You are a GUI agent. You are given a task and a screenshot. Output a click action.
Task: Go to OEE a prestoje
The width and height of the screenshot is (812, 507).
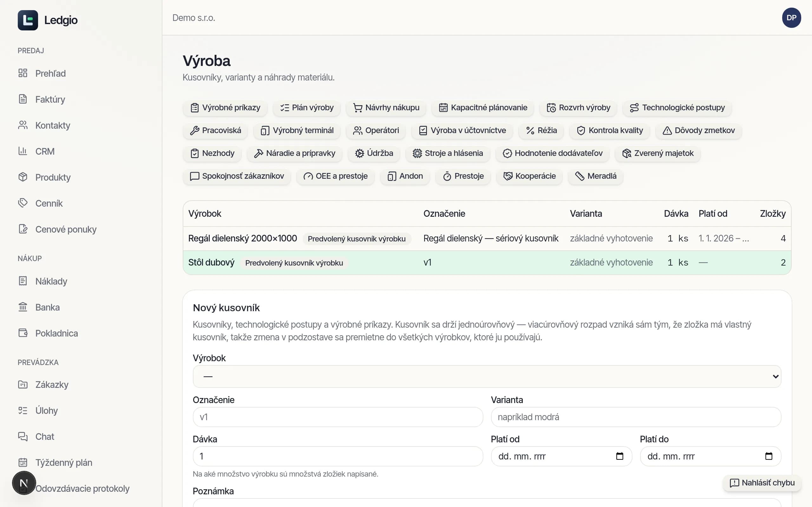(335, 176)
